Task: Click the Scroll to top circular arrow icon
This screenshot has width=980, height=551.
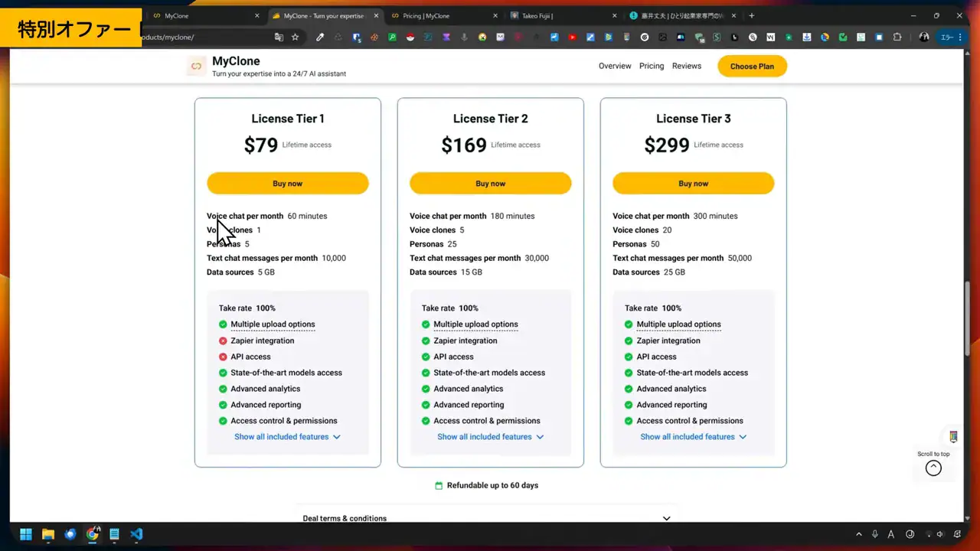Action: [x=933, y=468]
